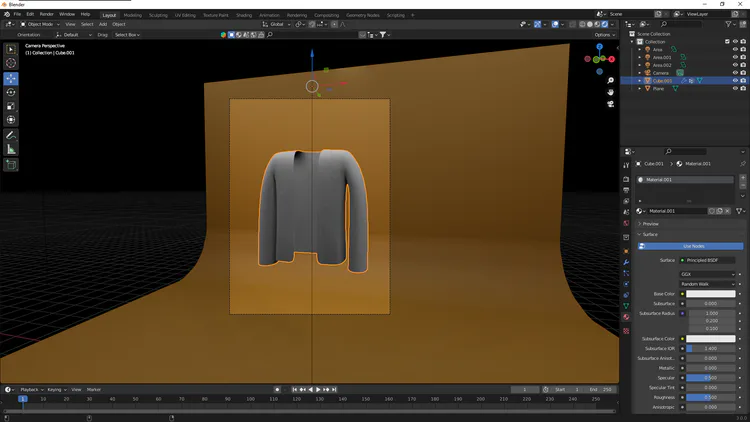Disable Plane in renders camera icon

coord(743,89)
